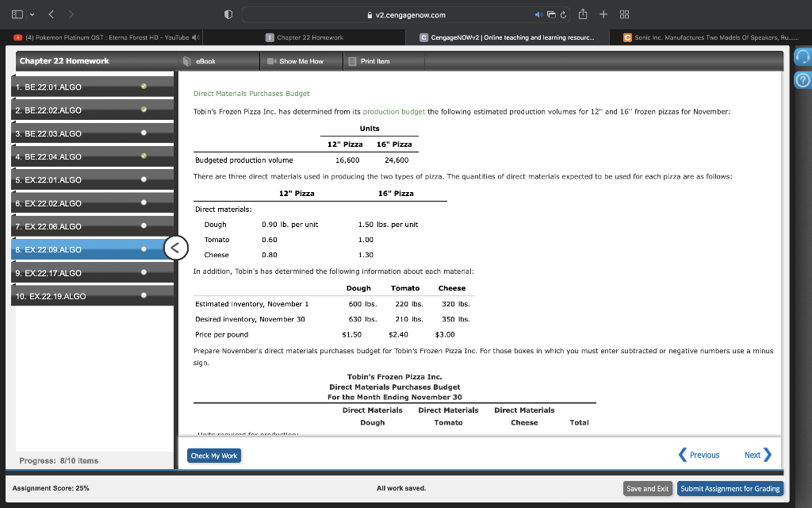
Task: Click the v2.cengagenow.com address bar
Action: (x=406, y=14)
